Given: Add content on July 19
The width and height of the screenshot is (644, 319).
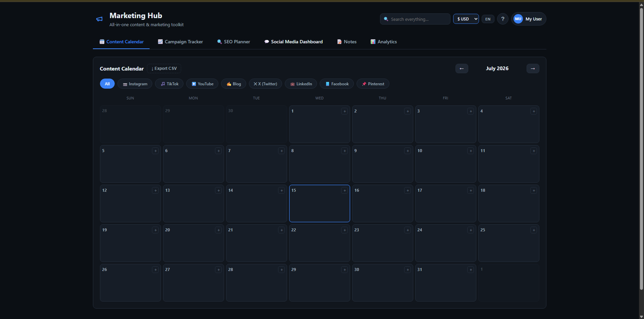Looking at the screenshot, I should click(155, 230).
